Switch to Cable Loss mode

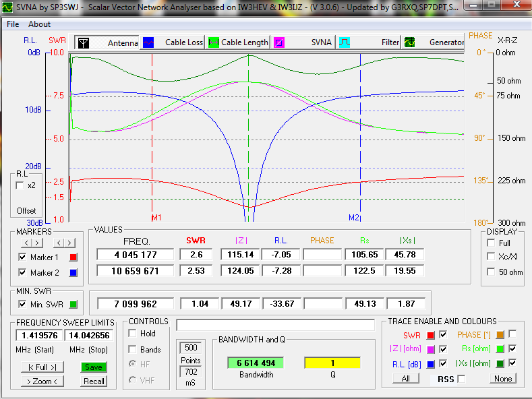149,42
